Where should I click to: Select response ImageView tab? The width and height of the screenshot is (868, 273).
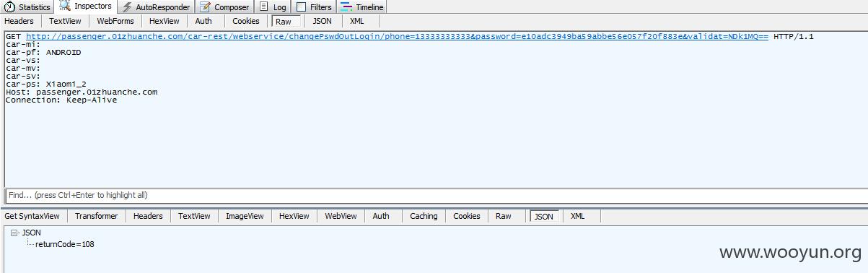coord(245,216)
